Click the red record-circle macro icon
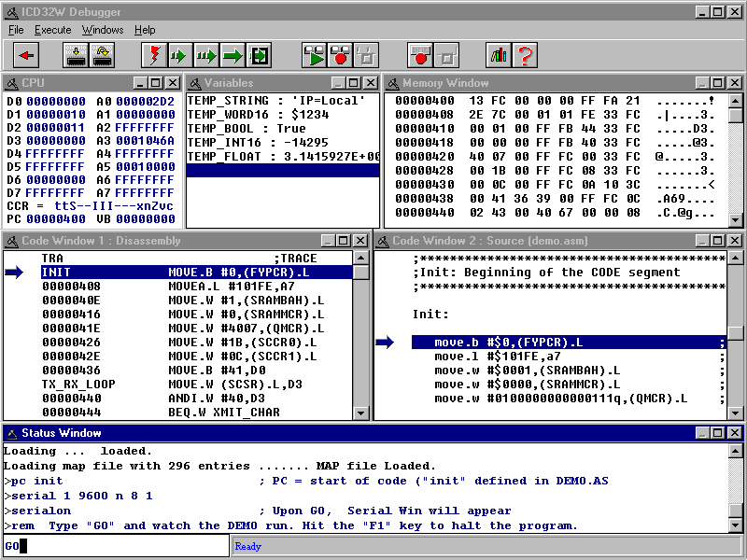Screen dimensions: 747x560 [x=340, y=55]
